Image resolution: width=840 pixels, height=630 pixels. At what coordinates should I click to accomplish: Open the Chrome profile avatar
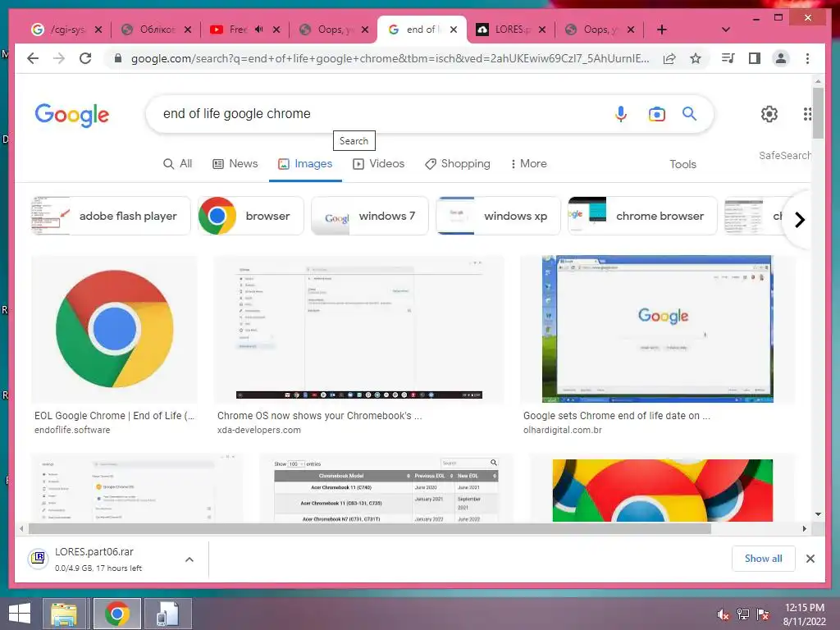[x=781, y=58]
